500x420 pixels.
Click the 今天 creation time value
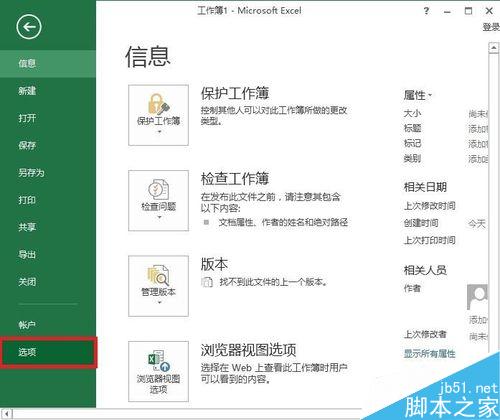coord(477,223)
